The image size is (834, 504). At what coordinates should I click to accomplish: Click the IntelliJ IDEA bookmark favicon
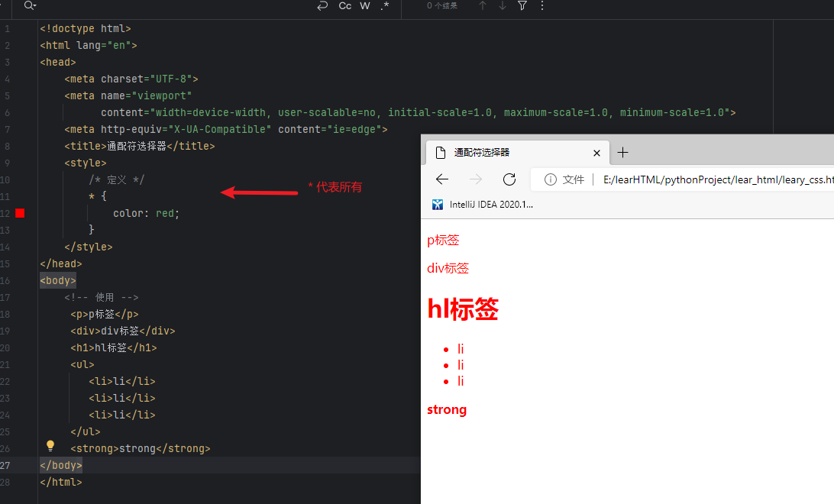(x=437, y=204)
